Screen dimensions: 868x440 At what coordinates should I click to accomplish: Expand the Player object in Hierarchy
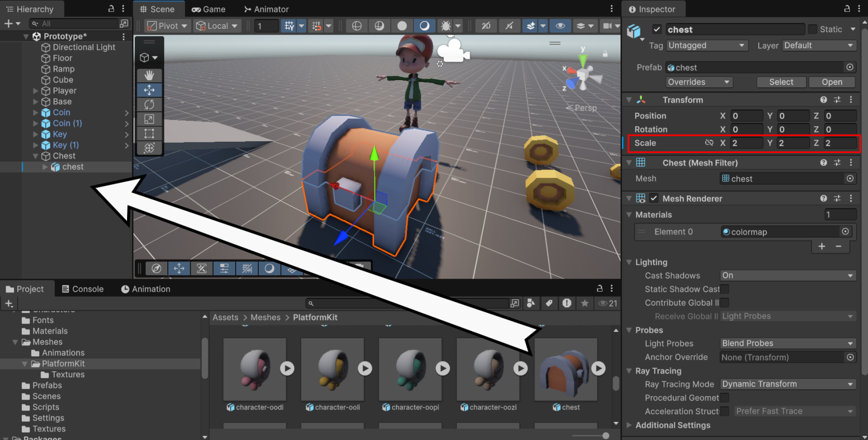[36, 91]
